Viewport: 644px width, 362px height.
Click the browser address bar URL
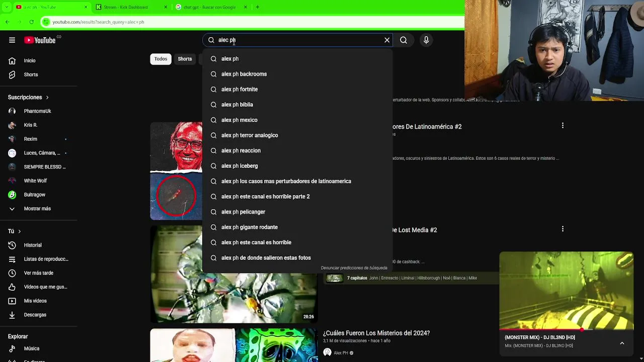98,22
